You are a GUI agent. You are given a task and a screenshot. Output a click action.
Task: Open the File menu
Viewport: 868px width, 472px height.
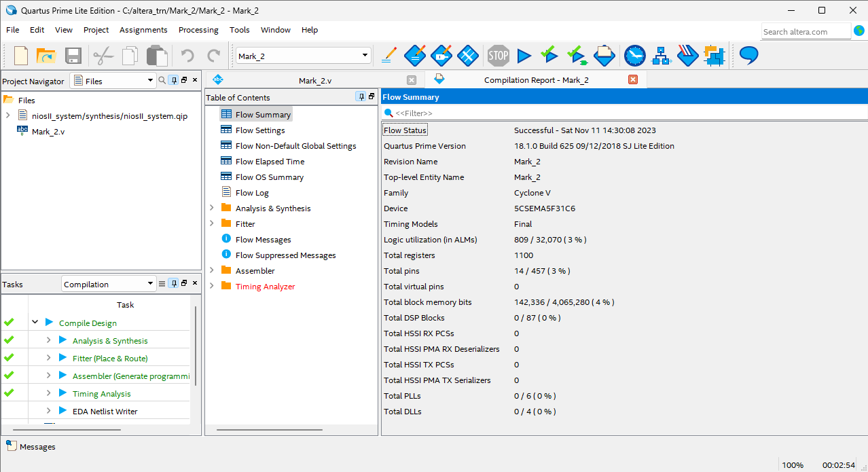tap(13, 30)
